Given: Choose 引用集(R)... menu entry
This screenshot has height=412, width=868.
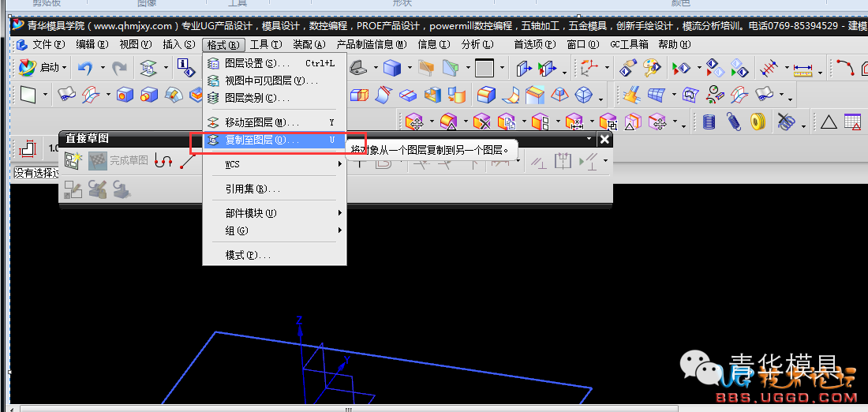Looking at the screenshot, I should [x=275, y=189].
